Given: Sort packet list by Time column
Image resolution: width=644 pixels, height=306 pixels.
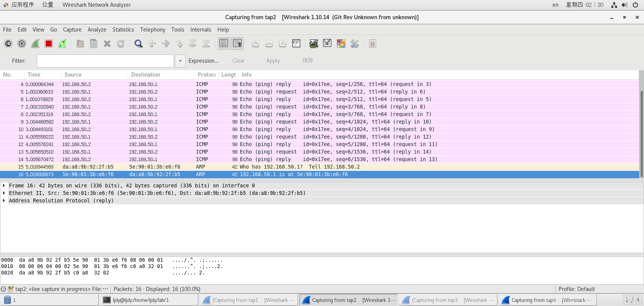Looking at the screenshot, I should pyautogui.click(x=43, y=75).
